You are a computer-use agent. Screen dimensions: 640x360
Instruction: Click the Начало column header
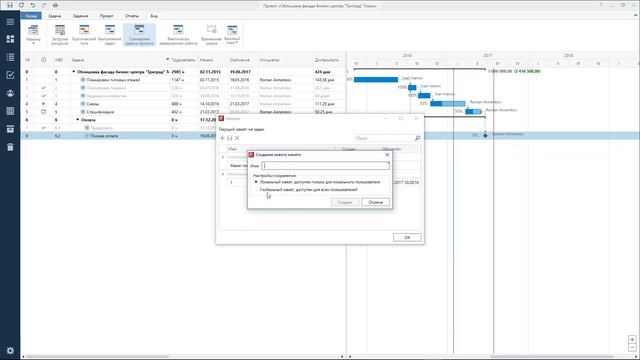(x=207, y=60)
